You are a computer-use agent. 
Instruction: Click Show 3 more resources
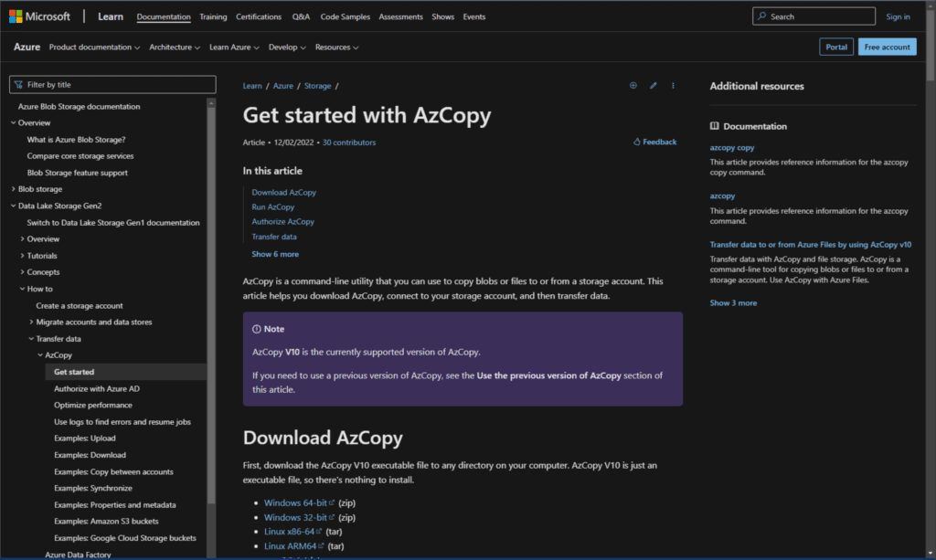733,303
